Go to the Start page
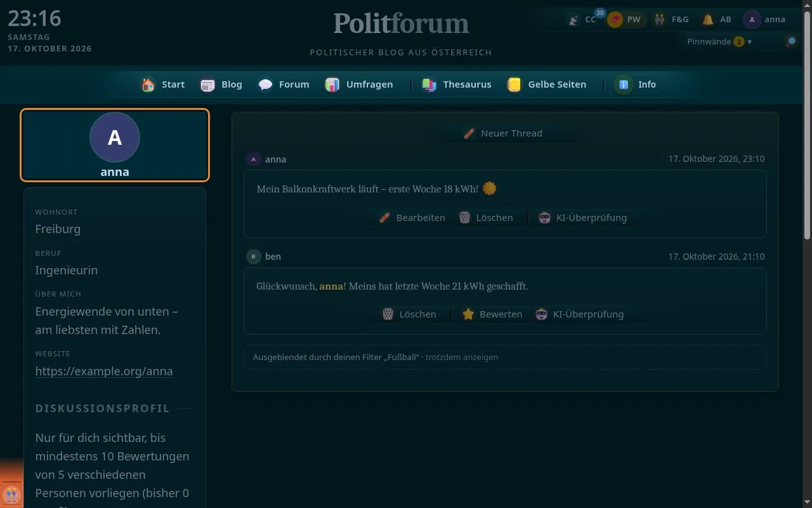 tap(163, 84)
